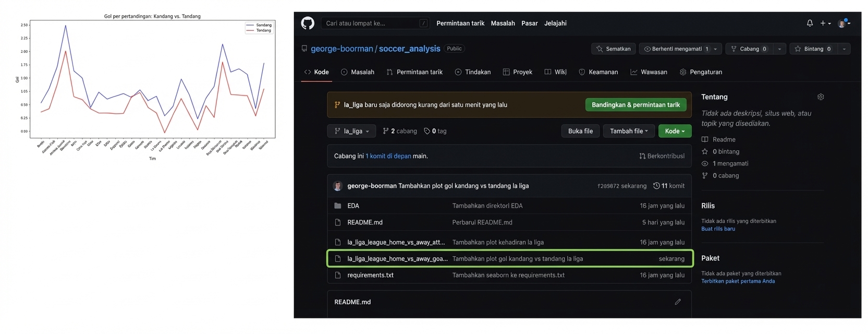Click the goals line chart image
The image size is (868, 334).
[146, 87]
